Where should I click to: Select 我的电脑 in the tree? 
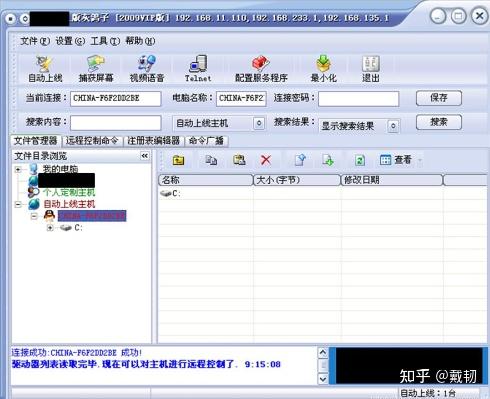coord(60,169)
